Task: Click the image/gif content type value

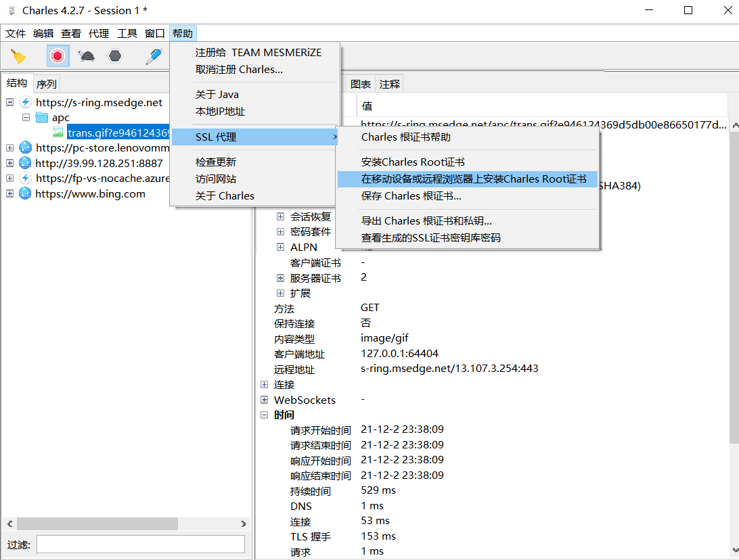Action: coord(384,338)
